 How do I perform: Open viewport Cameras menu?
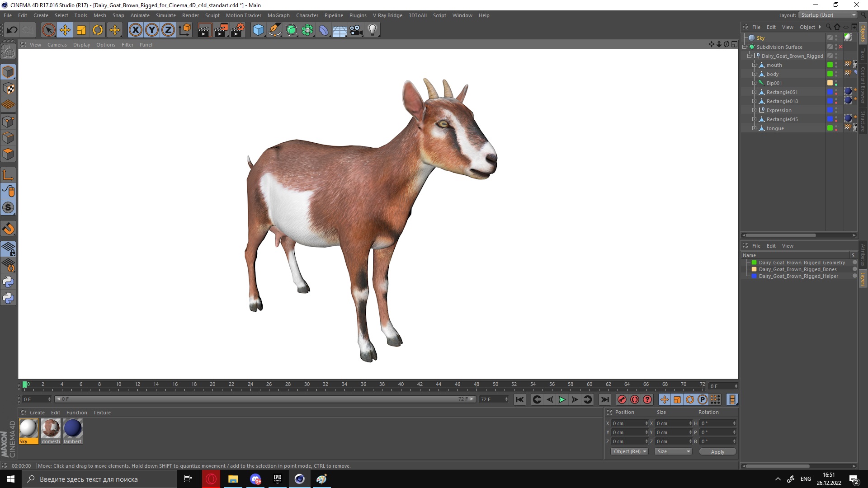pyautogui.click(x=57, y=45)
